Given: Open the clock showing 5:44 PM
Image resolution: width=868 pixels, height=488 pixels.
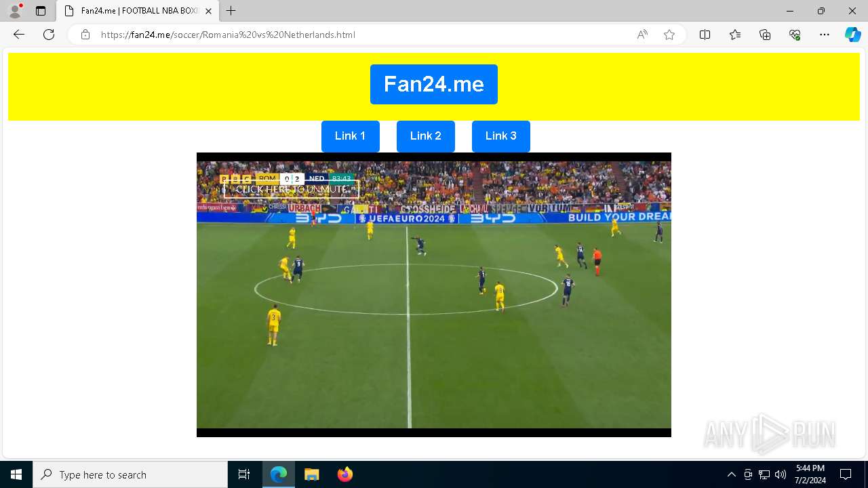Looking at the screenshot, I should coord(810,474).
